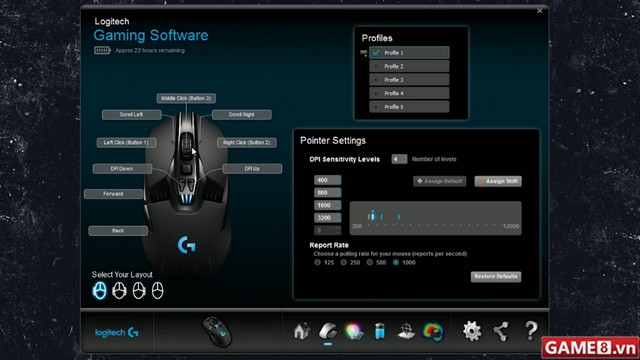Open the surface tuning crosshair icon
640x360 pixels.
pyautogui.click(x=406, y=331)
